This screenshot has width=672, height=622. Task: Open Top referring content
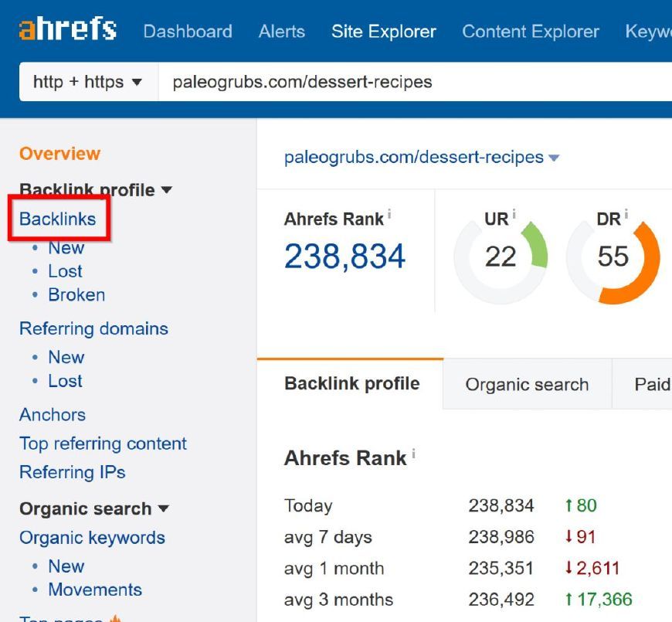coord(103,444)
